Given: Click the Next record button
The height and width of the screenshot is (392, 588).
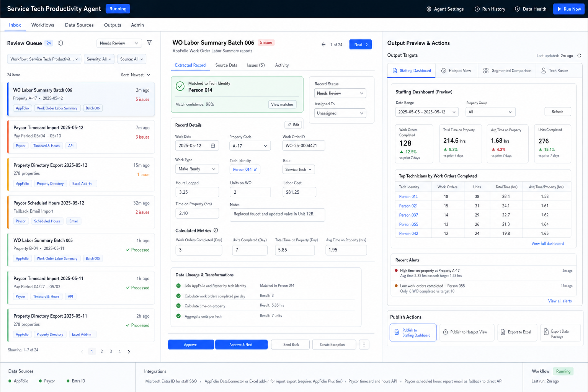Looking at the screenshot, I should [360, 45].
